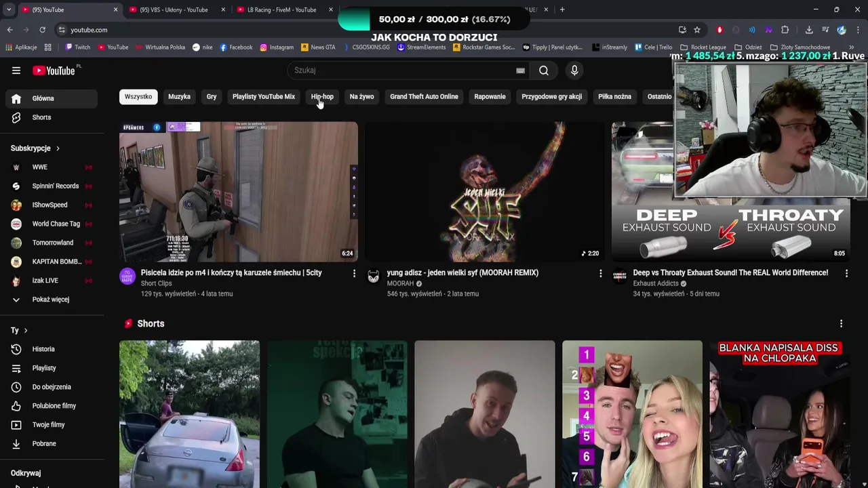This screenshot has width=868, height=488.
Task: Open the tab search dropdown arrow
Action: pos(9,9)
